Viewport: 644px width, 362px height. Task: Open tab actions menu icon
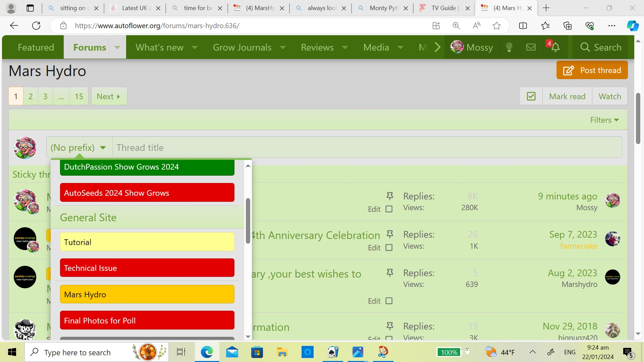pyautogui.click(x=30, y=8)
